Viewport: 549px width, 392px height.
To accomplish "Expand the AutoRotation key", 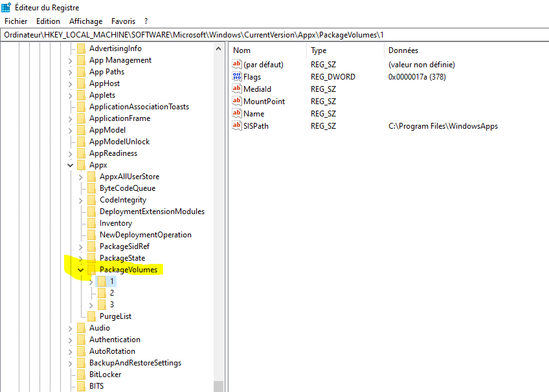I will point(70,352).
